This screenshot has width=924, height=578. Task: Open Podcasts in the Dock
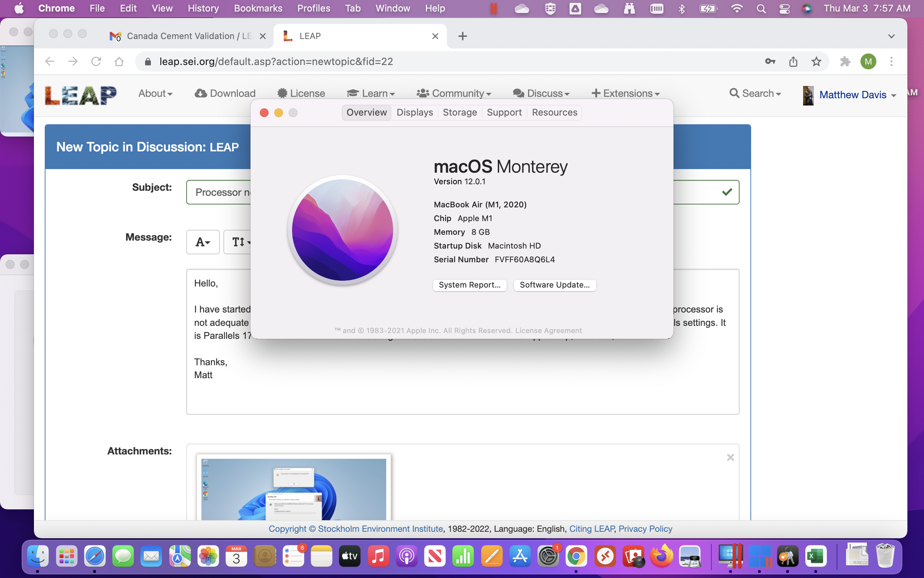coord(407,556)
